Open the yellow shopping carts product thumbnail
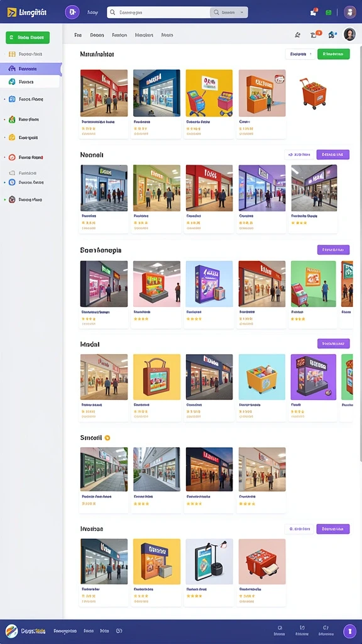 coord(209,93)
